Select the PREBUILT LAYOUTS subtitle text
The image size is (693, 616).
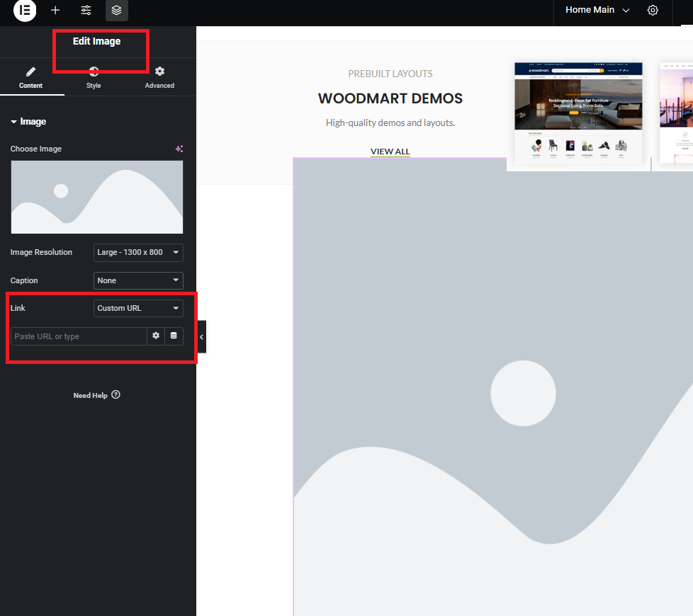[x=390, y=74]
